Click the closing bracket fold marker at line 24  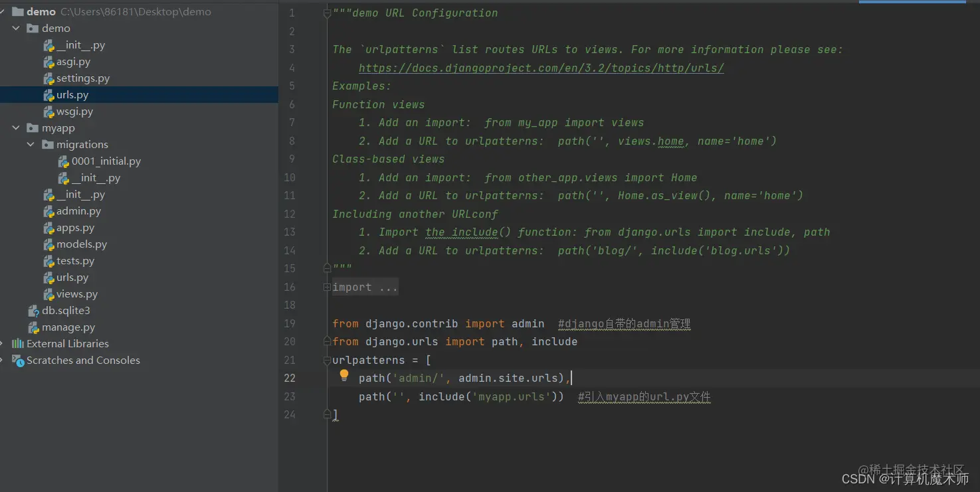click(x=327, y=414)
